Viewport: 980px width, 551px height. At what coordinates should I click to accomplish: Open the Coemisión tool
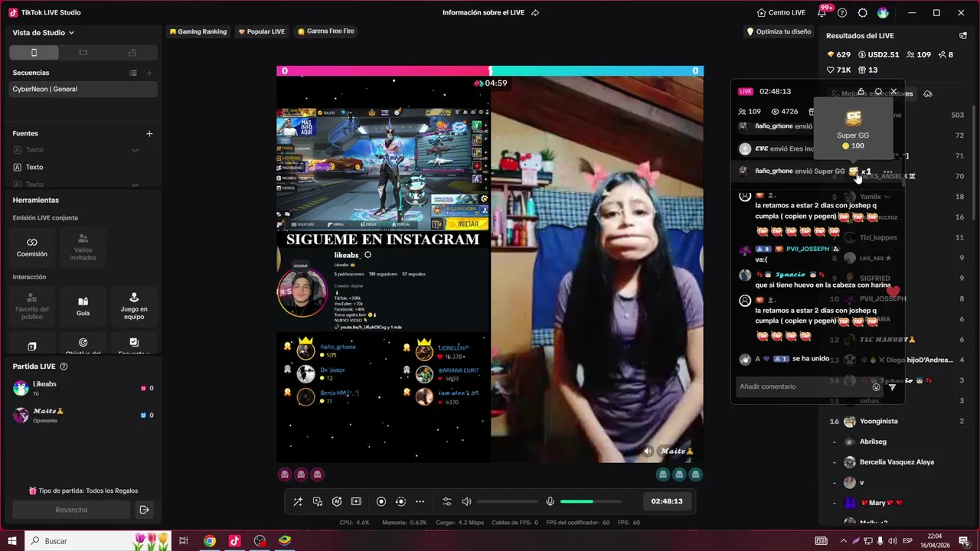coord(32,246)
